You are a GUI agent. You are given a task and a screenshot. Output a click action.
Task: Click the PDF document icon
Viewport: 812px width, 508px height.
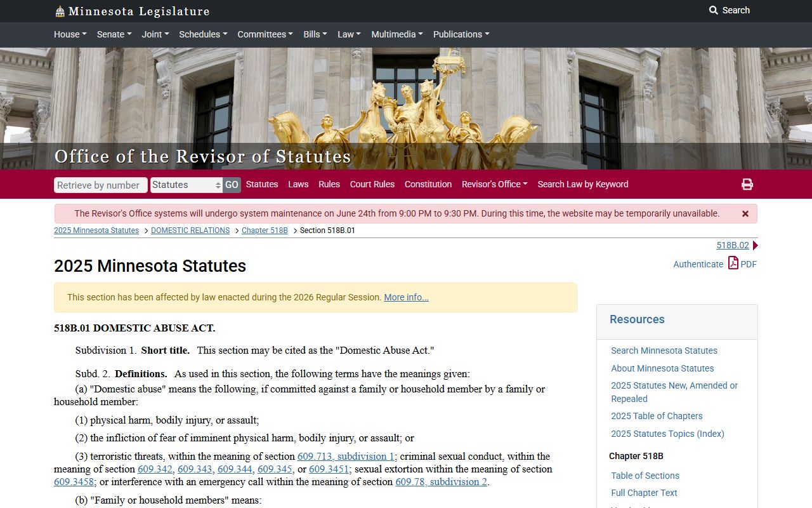point(733,263)
